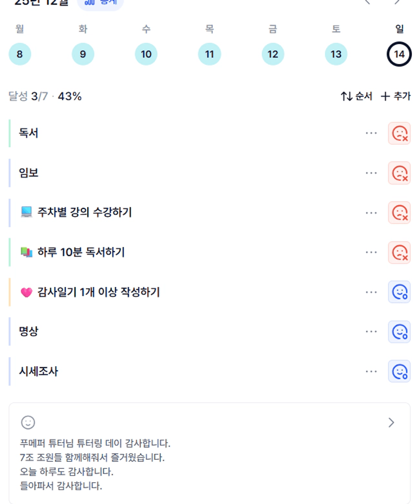Open the ellipsis menu for 명상
The width and height of the screenshot is (420, 504).
click(x=371, y=332)
